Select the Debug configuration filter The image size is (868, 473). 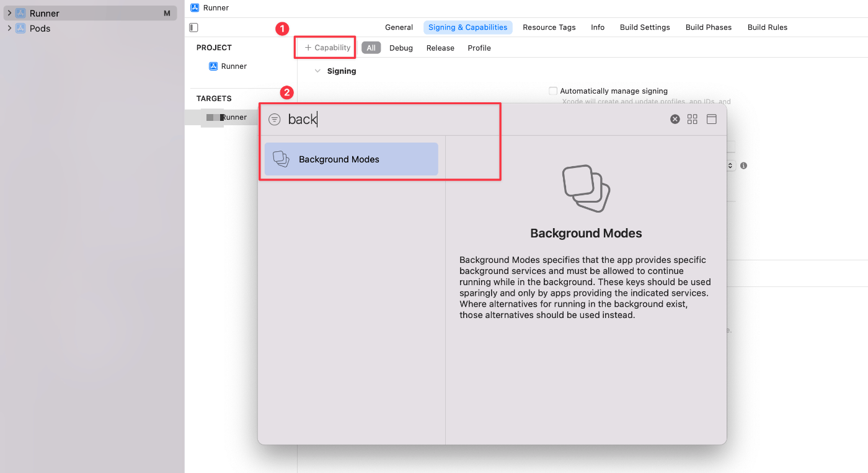coord(401,48)
